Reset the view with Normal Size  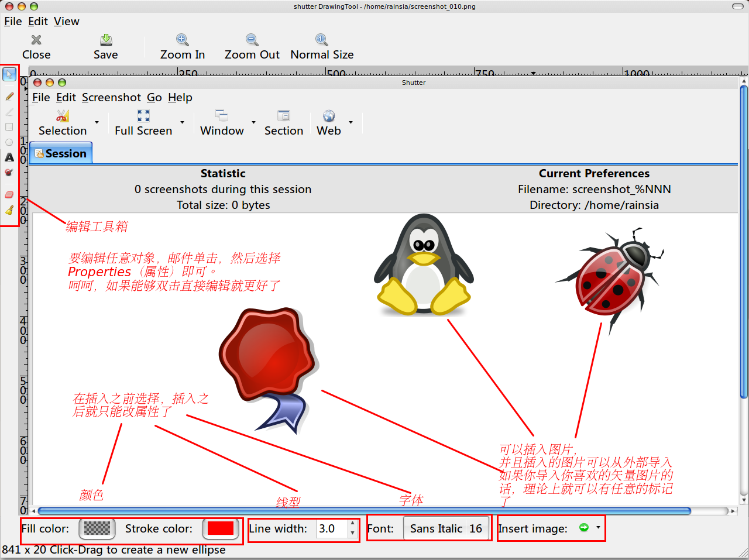point(322,47)
